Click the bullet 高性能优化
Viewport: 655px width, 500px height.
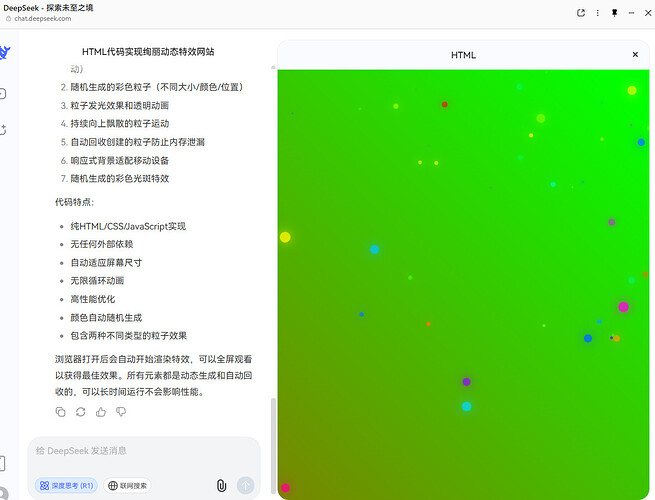93,299
